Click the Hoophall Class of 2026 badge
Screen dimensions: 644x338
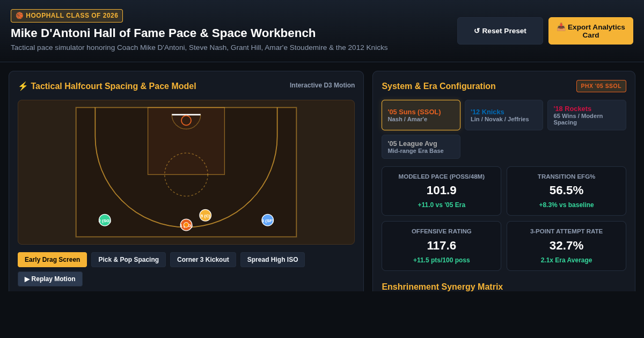point(67,16)
